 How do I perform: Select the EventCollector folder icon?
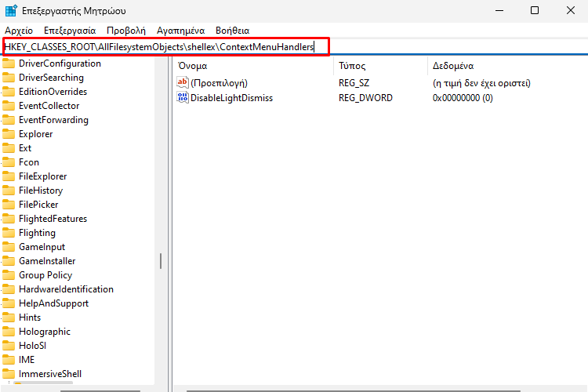9,106
